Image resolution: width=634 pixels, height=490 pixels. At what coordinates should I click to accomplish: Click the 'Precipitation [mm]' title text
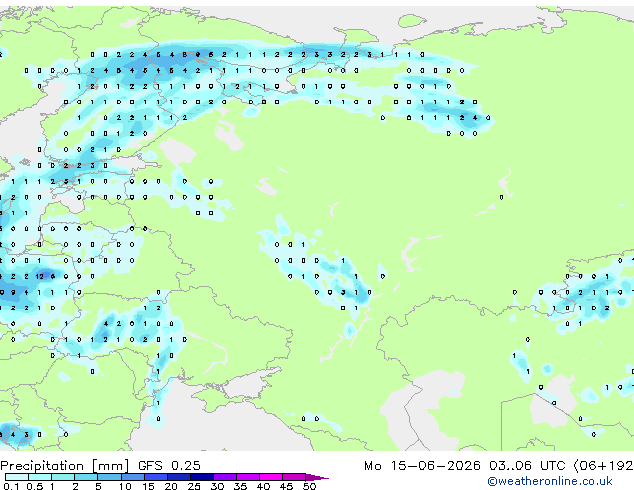click(65, 466)
